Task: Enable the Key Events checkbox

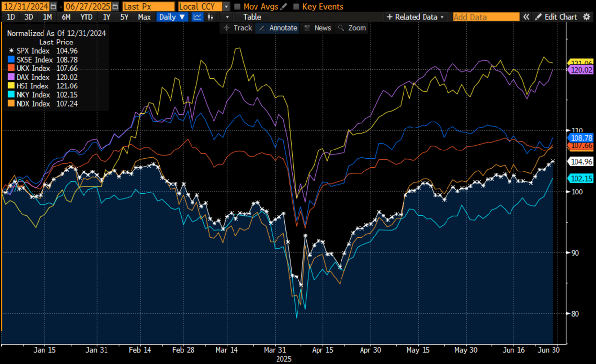Action: [296, 7]
